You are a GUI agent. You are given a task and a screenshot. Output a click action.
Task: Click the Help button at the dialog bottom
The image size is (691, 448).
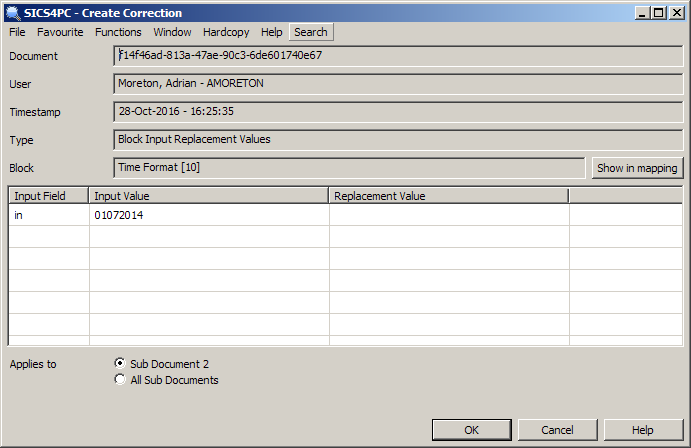click(642, 430)
